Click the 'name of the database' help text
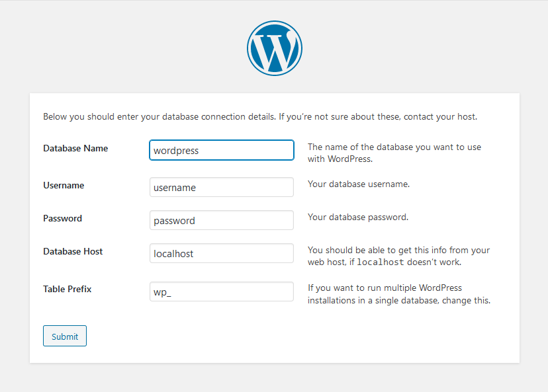 tap(394, 153)
